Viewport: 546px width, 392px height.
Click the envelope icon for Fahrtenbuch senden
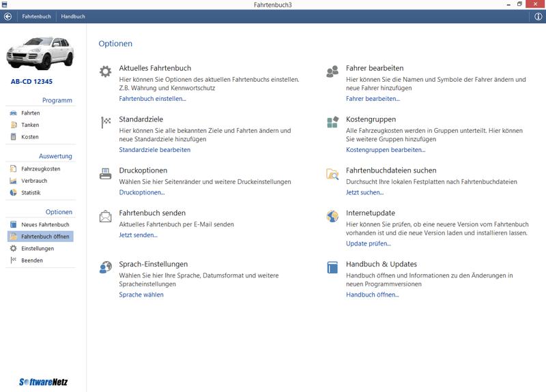point(105,217)
